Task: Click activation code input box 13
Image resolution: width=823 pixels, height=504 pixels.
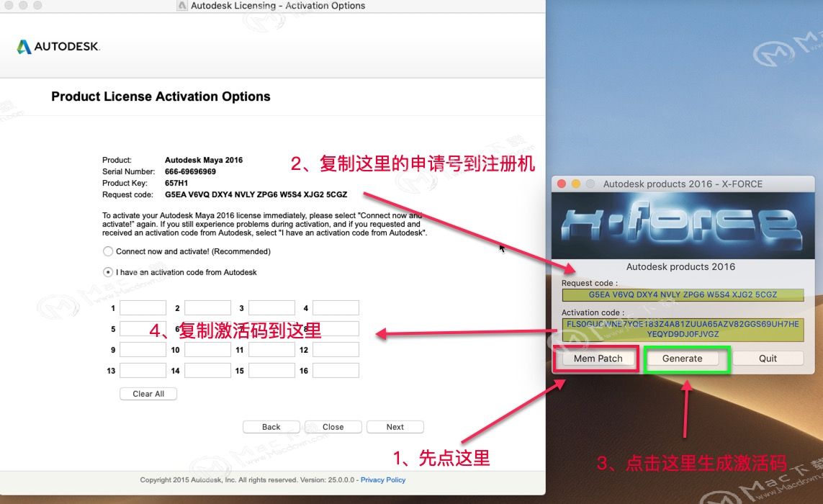Action: tap(143, 371)
